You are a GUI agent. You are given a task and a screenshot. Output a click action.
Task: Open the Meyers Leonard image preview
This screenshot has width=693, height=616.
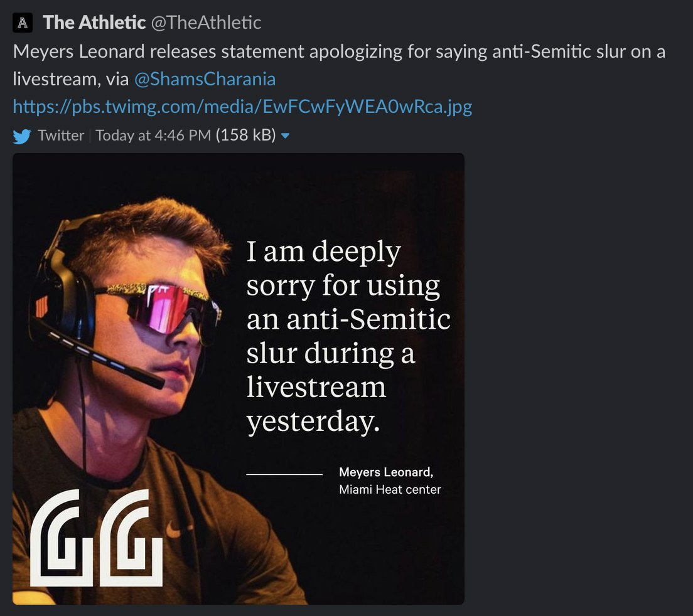point(239,379)
